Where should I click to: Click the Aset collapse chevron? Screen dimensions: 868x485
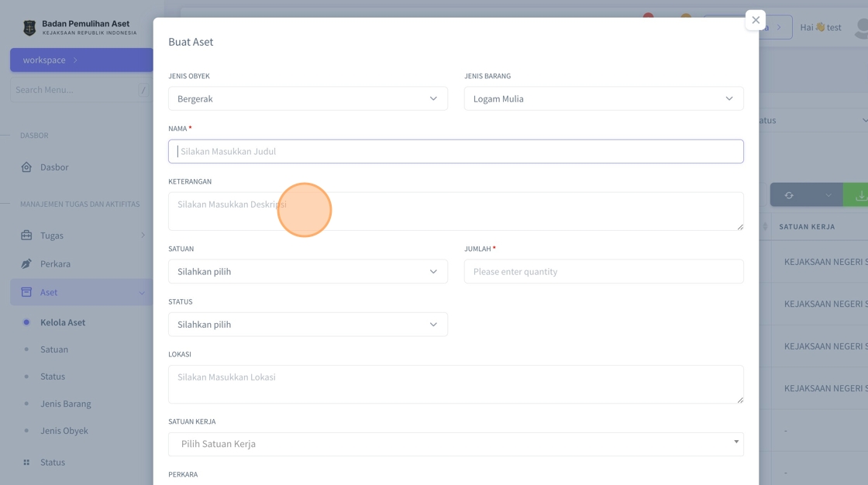click(143, 293)
